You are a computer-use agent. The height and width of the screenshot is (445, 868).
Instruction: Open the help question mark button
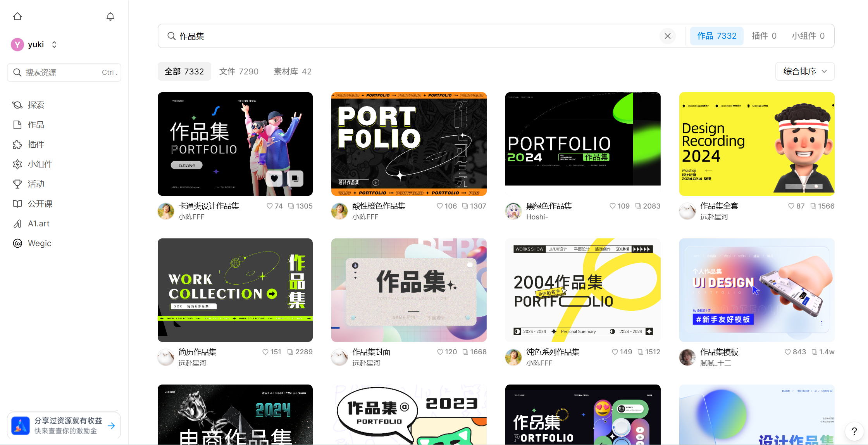click(x=854, y=431)
